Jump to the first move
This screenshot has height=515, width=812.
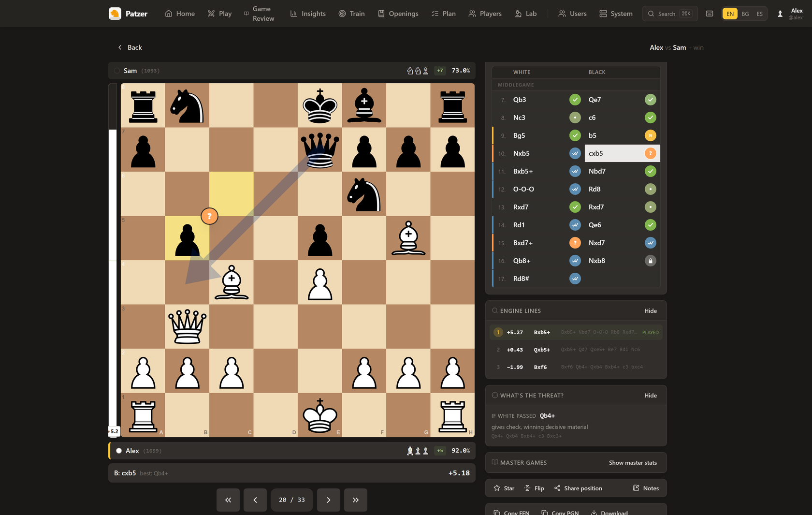point(228,500)
